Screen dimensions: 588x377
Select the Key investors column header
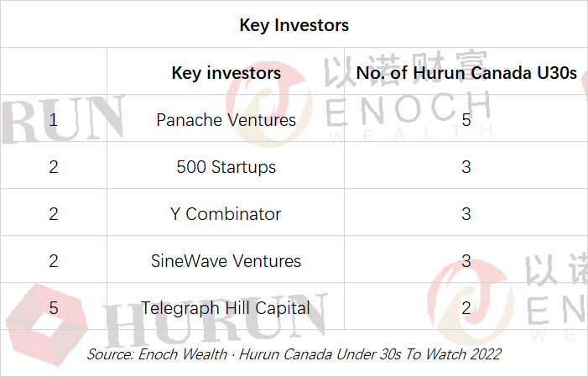(x=226, y=72)
